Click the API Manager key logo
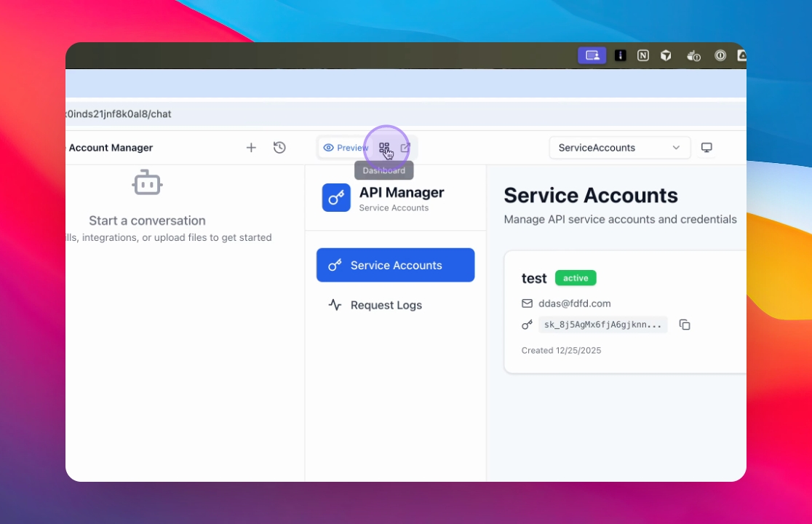This screenshot has height=524, width=812. (x=336, y=198)
